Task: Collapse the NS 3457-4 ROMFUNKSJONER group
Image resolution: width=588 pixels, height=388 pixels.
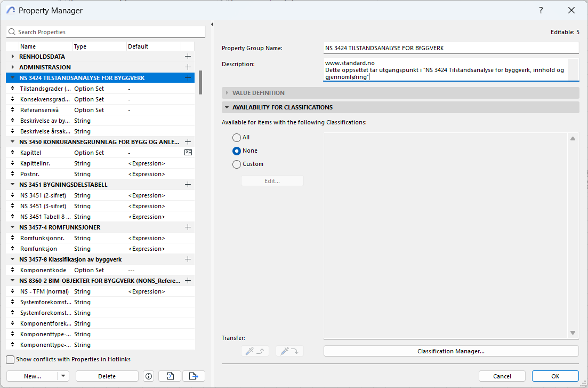Action: pos(13,227)
